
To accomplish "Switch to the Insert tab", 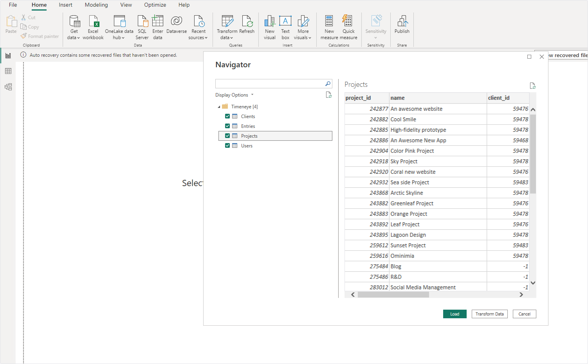I will coord(66,5).
